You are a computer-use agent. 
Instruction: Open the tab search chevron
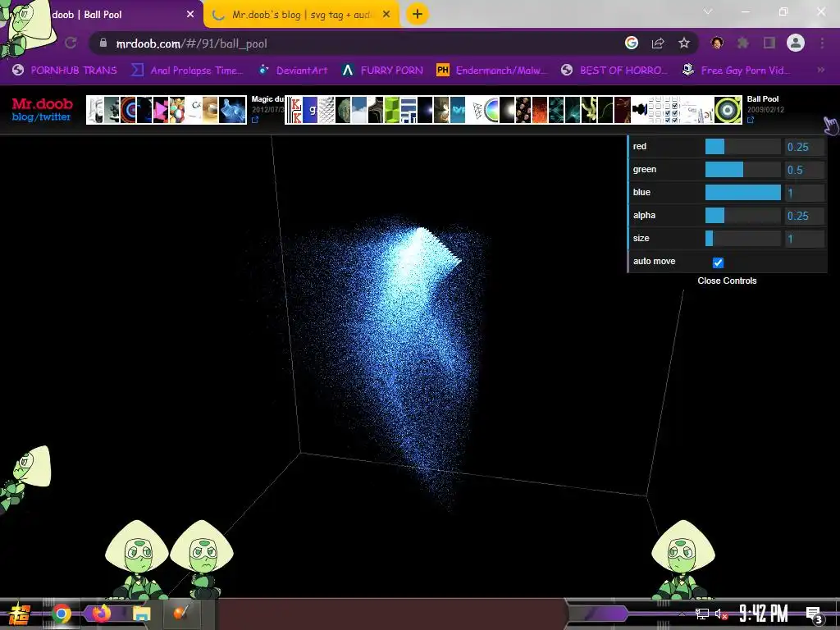click(708, 11)
